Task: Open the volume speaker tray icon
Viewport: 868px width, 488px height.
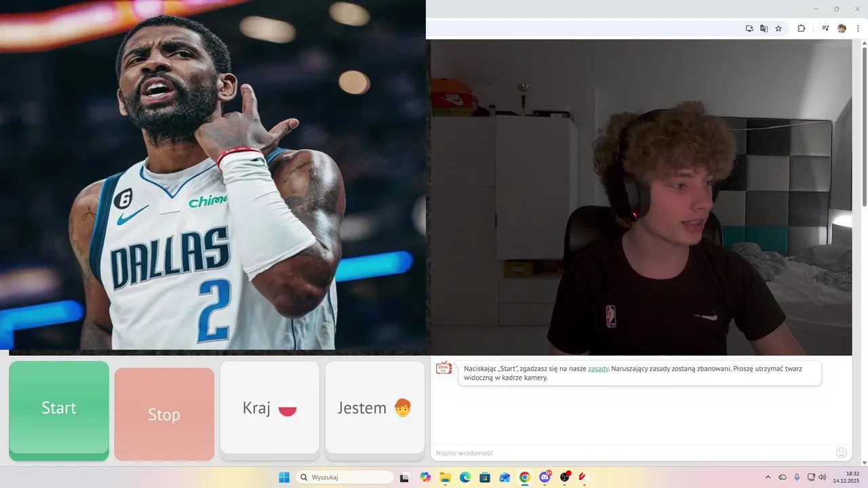Action: pos(823,477)
